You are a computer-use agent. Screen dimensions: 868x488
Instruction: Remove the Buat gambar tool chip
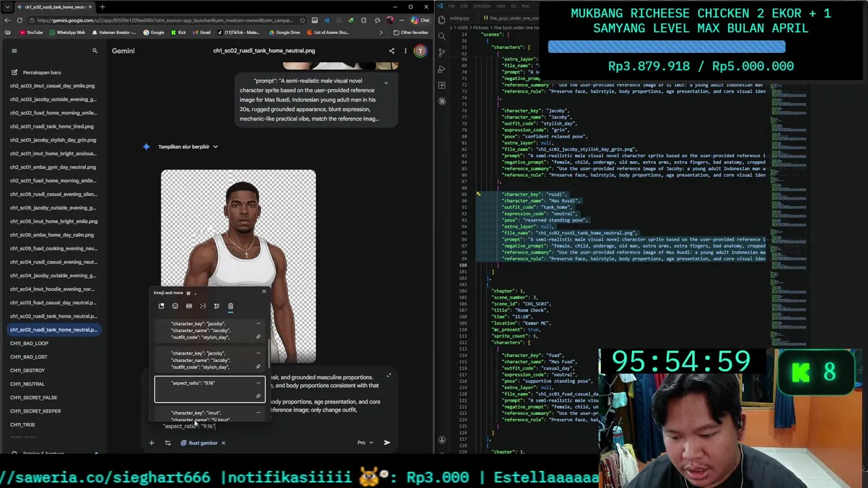224,443
